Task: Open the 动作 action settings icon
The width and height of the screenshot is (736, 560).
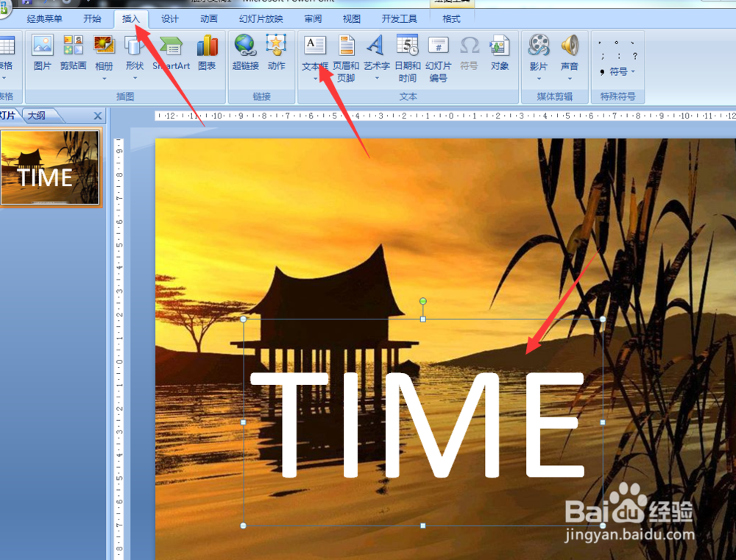Action: (276, 45)
